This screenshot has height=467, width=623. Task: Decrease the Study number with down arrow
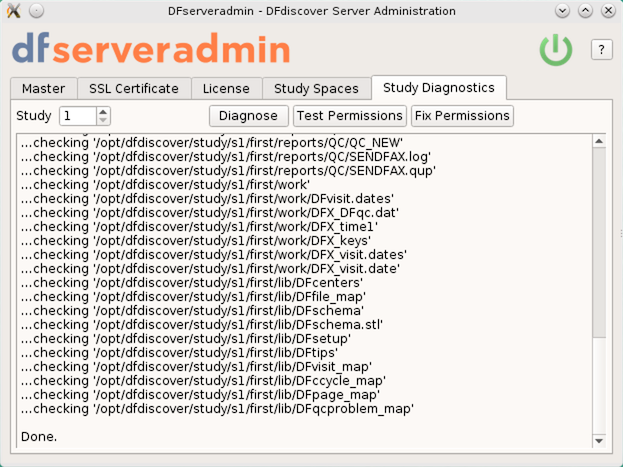(103, 120)
